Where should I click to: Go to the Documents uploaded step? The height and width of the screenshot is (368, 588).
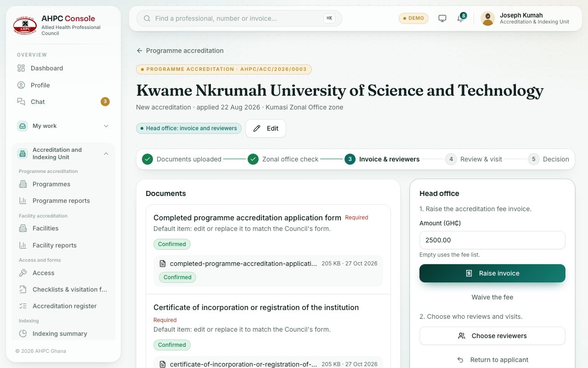[x=181, y=159]
